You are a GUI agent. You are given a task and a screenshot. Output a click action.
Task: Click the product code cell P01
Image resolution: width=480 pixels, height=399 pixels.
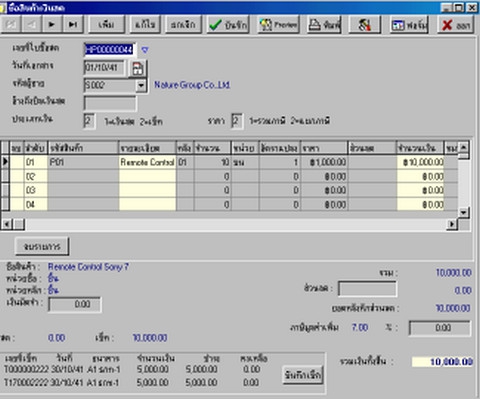point(83,162)
